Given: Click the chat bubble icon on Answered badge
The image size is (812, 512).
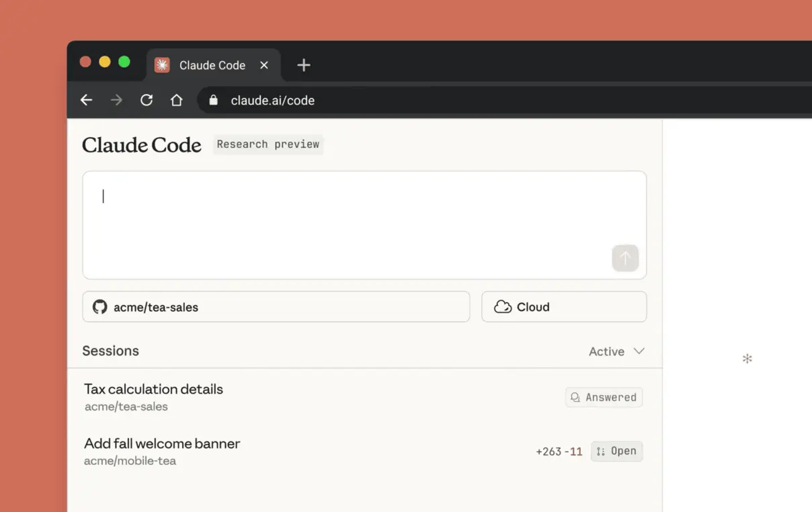Looking at the screenshot, I should [x=575, y=397].
